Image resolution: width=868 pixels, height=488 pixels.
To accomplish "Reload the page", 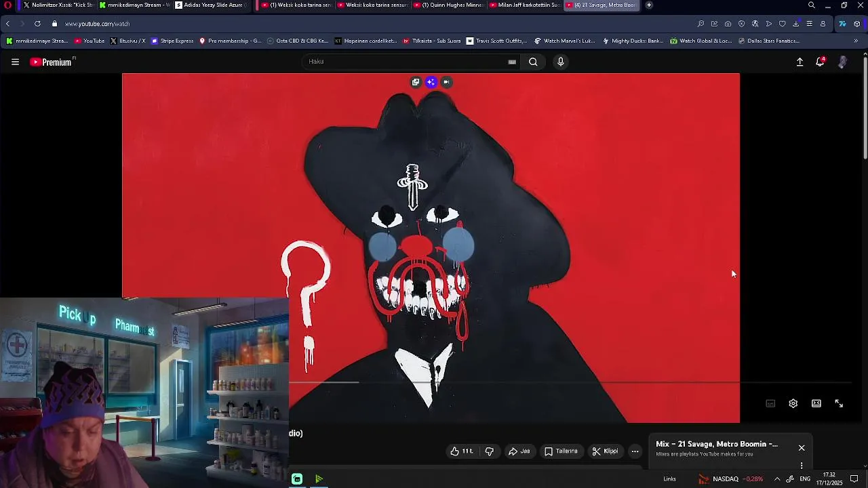I will (37, 24).
